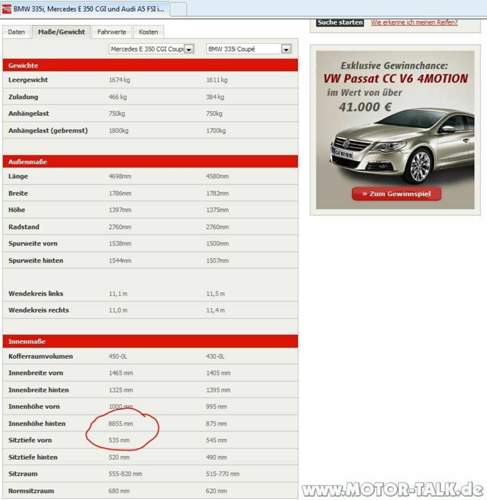Click the BMW Leergewicht value 1611 kg

click(217, 80)
